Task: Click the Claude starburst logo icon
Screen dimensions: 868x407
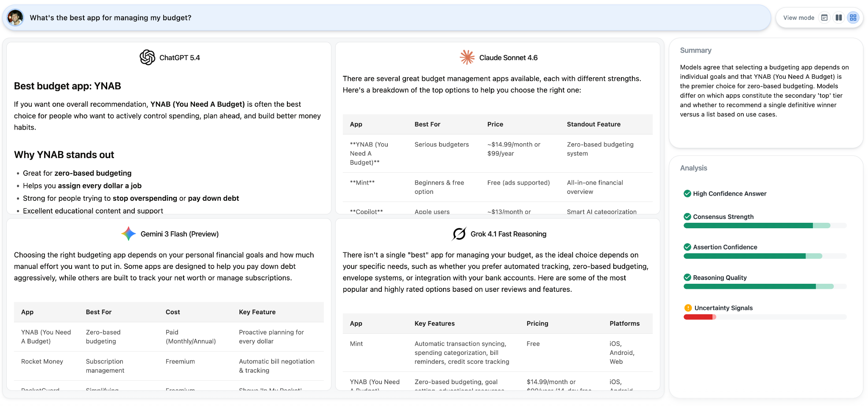Action: click(x=467, y=57)
